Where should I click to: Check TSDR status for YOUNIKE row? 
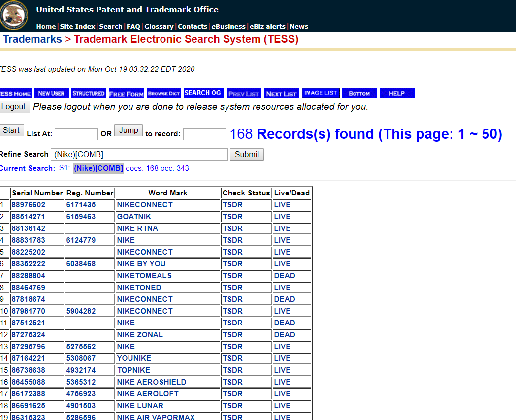pos(233,359)
